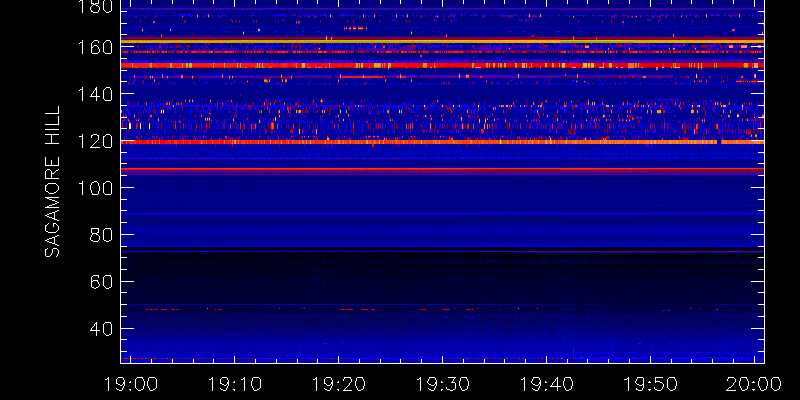Click the 40 frequency axis label
This screenshot has width=800, height=400.
coord(100,329)
